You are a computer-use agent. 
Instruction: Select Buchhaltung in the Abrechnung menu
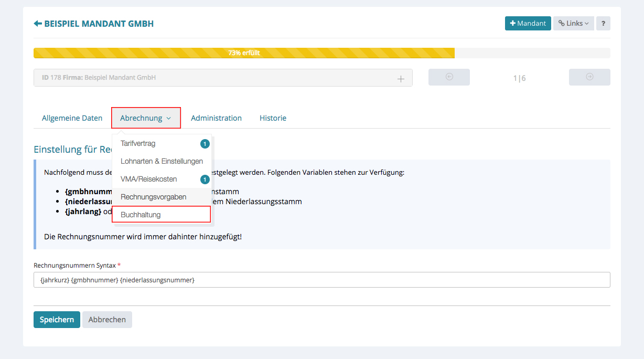[x=141, y=215]
